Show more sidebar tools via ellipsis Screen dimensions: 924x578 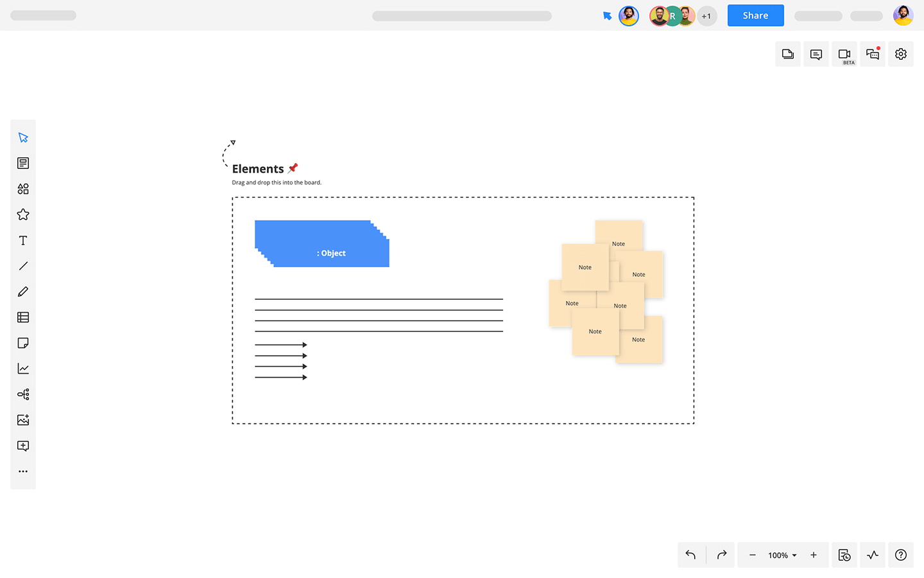coord(23,471)
